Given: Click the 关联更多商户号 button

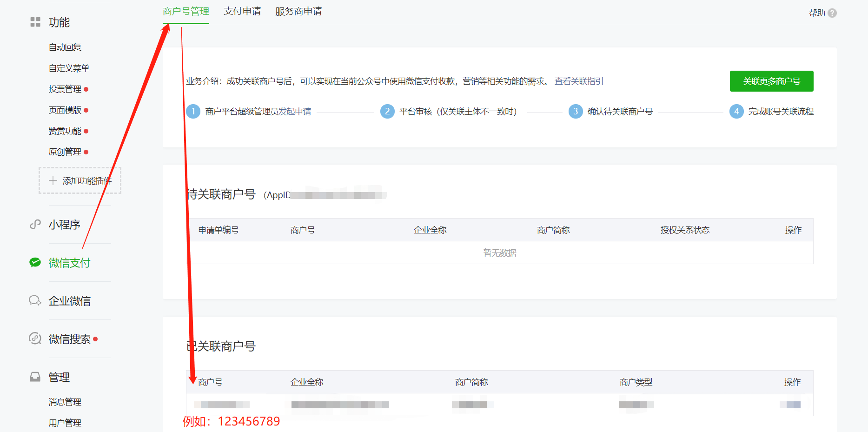Looking at the screenshot, I should click(x=771, y=81).
